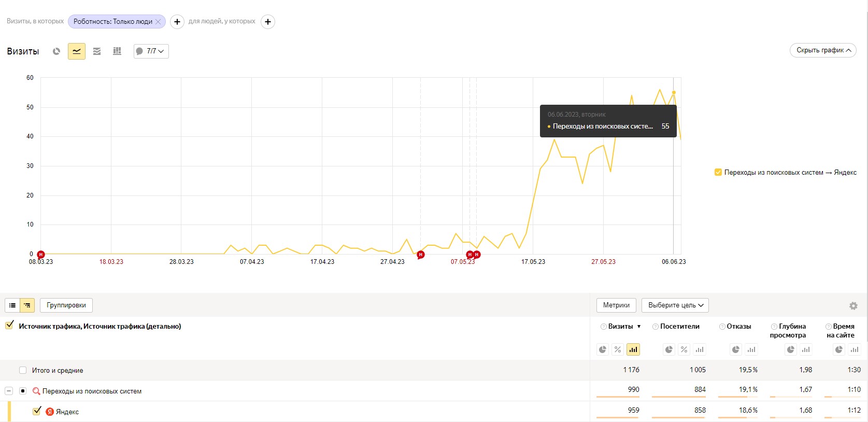This screenshot has width=868, height=422.
Task: Show Визиты percent display icon
Action: [618, 349]
